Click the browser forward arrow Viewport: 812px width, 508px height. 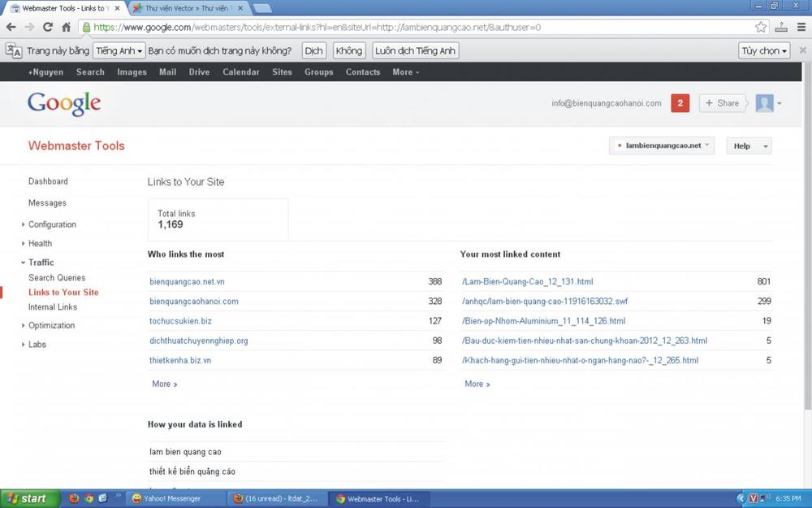pos(29,27)
